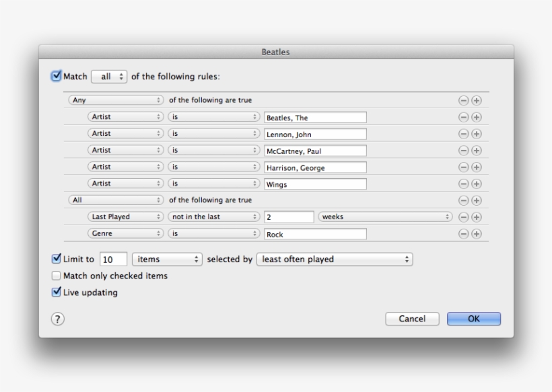The width and height of the screenshot is (552, 392).
Task: Open Artist field dropdown in Beatles row
Action: click(126, 117)
